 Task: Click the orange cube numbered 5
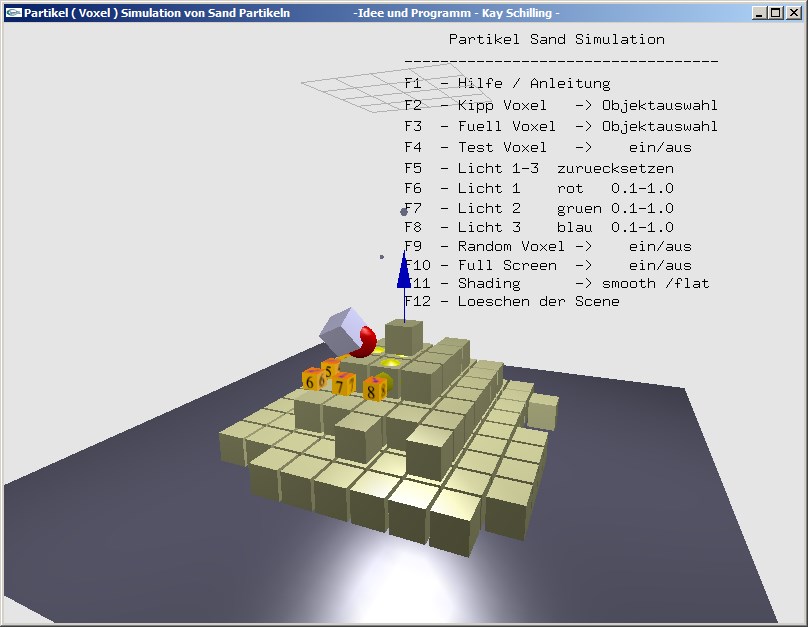tap(328, 368)
